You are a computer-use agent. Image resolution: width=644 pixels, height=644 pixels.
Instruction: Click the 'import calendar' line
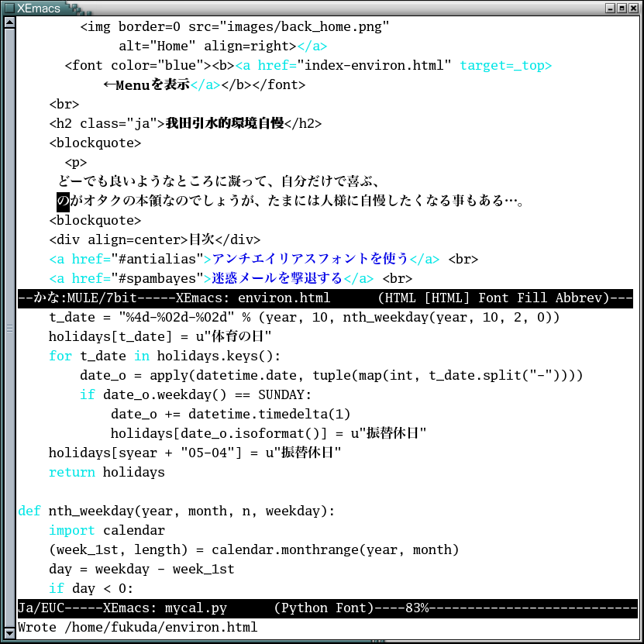point(107,530)
